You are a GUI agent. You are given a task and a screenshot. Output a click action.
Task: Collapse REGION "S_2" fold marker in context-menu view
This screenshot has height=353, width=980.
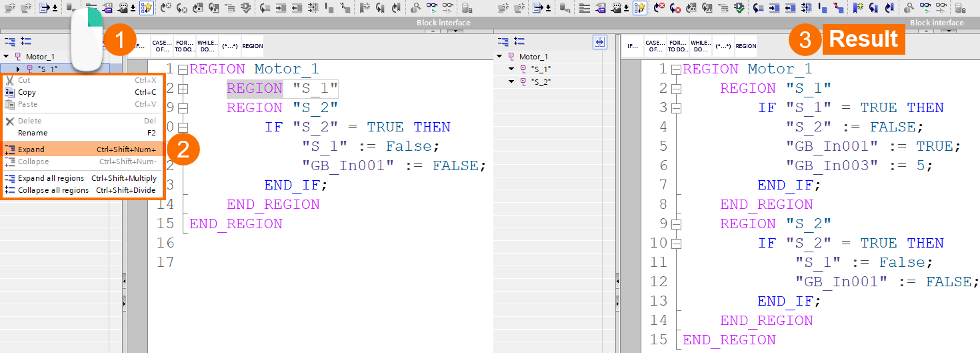pos(183,107)
